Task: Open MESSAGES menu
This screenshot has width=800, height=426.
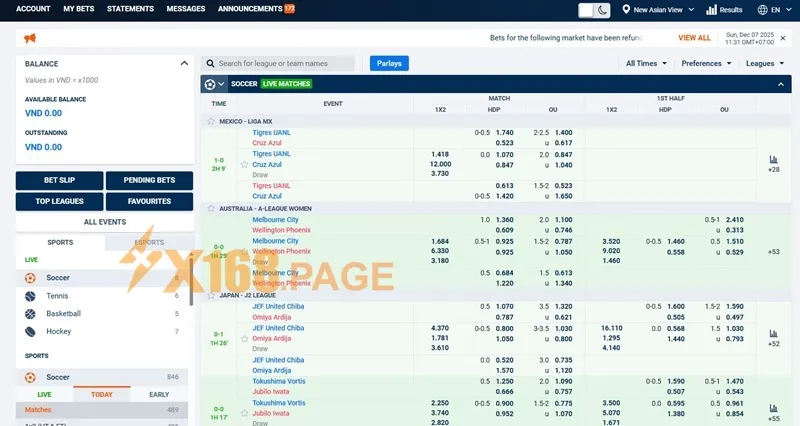Action: tap(186, 9)
